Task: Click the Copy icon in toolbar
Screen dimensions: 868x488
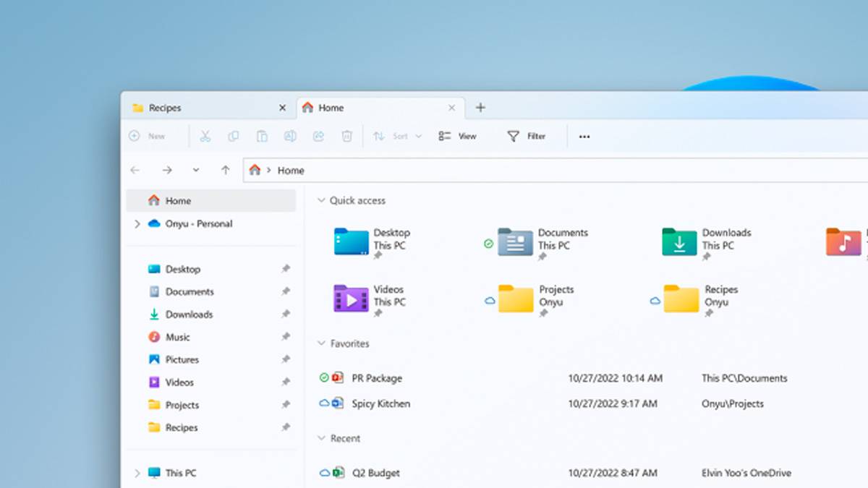Action: [234, 136]
